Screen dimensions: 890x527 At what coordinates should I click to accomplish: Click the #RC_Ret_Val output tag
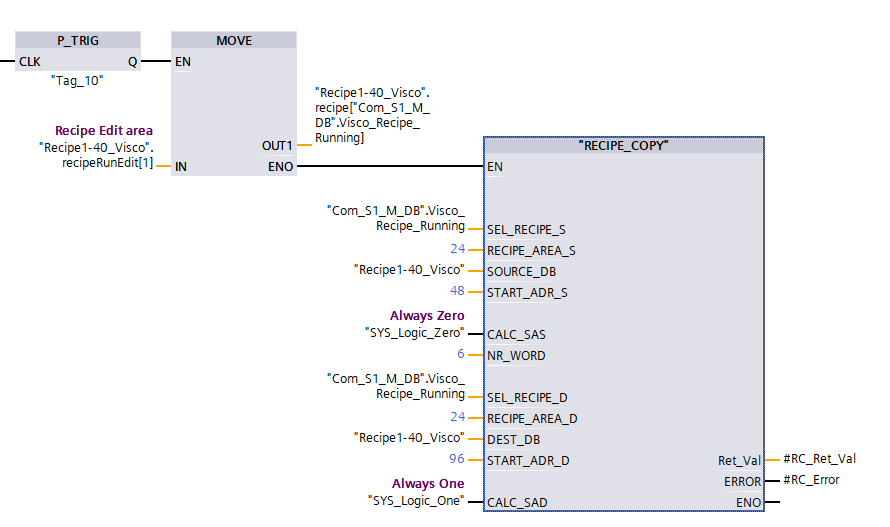tap(819, 459)
